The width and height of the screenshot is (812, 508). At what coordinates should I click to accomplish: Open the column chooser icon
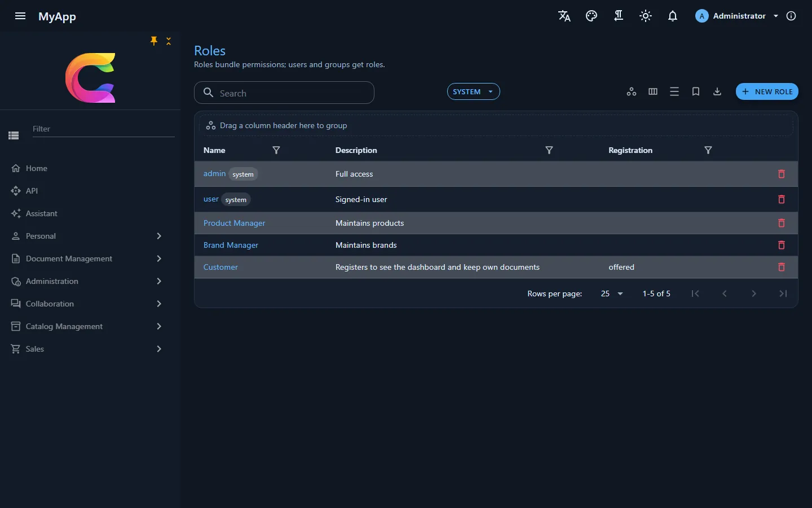653,91
